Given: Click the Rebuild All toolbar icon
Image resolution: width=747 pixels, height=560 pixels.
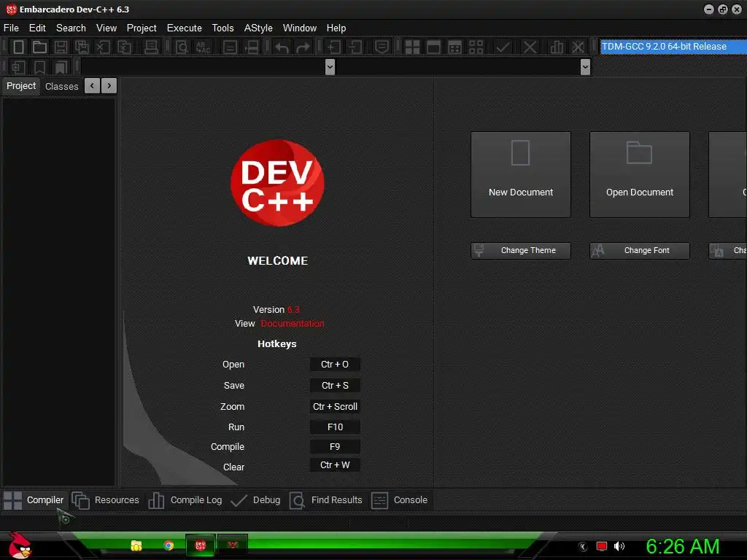Looking at the screenshot, I should point(476,47).
